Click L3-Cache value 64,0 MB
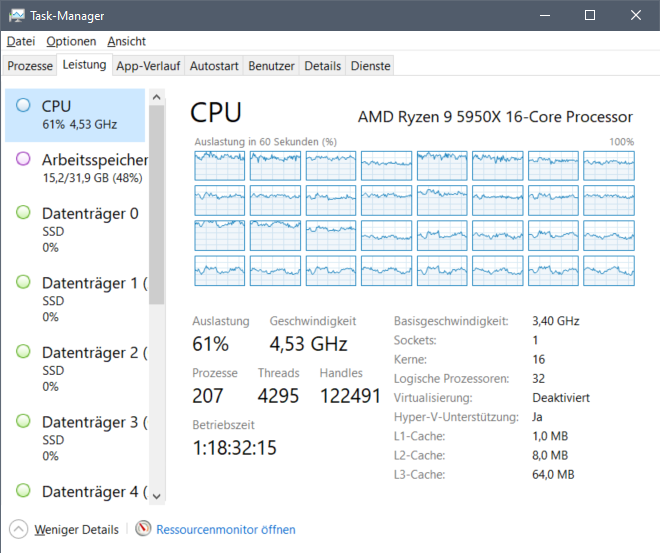The image size is (660, 553). coord(553,475)
